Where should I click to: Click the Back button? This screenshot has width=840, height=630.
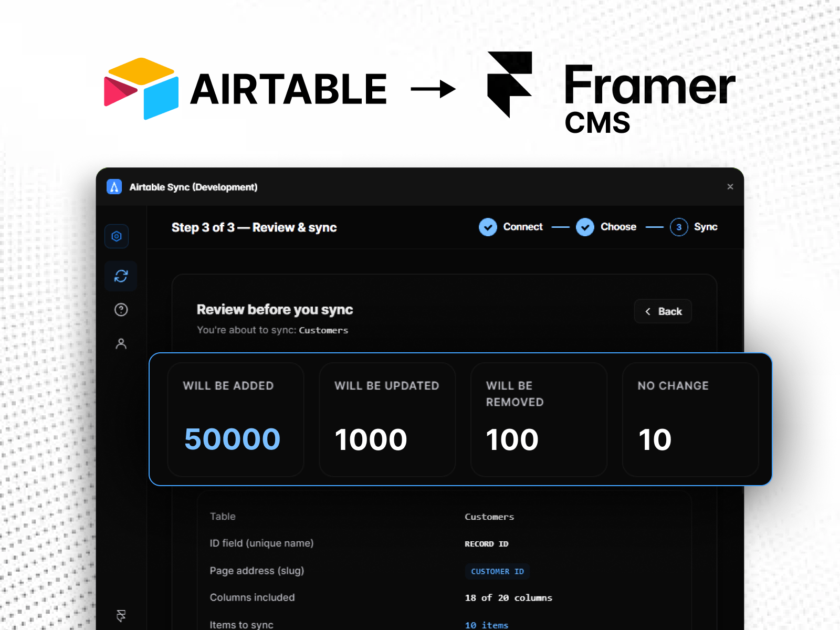point(663,311)
